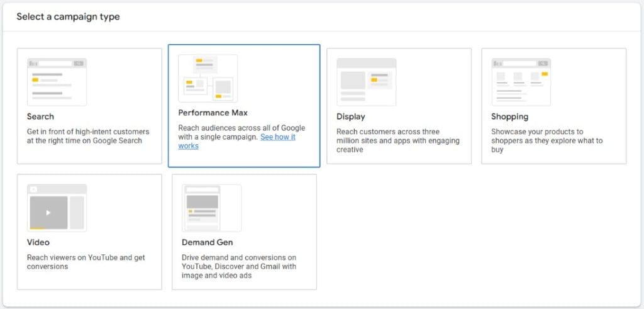Screen dimensions: 644x309
Task: Click the Demand Gen card title
Action: tap(208, 242)
